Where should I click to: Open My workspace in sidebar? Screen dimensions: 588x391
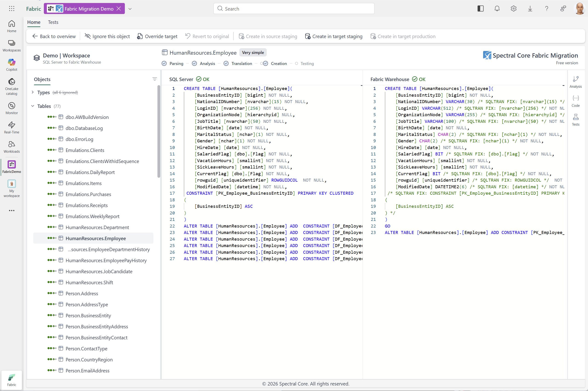(x=12, y=188)
